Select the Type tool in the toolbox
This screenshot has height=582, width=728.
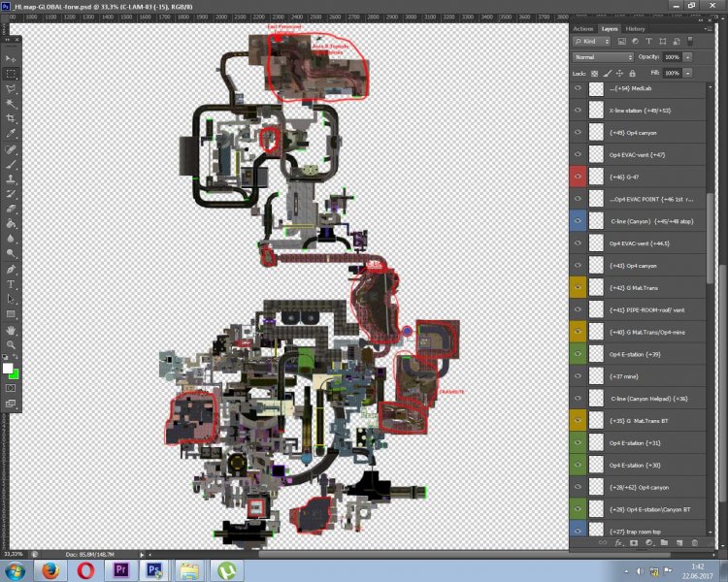coord(11,284)
